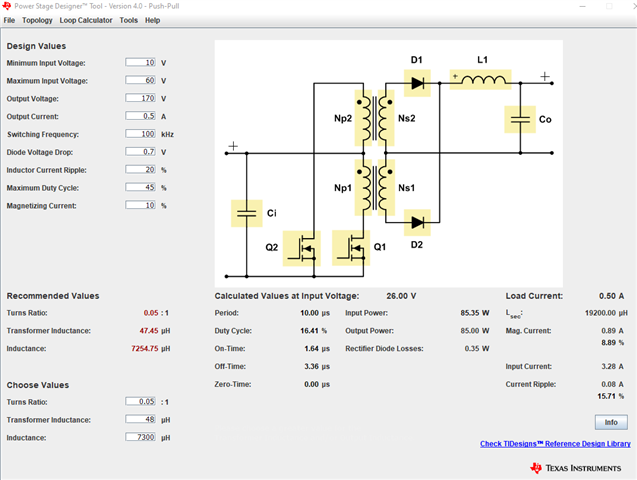This screenshot has height=480, width=637.
Task: Click the Np1 primary winding symbol
Action: point(363,188)
